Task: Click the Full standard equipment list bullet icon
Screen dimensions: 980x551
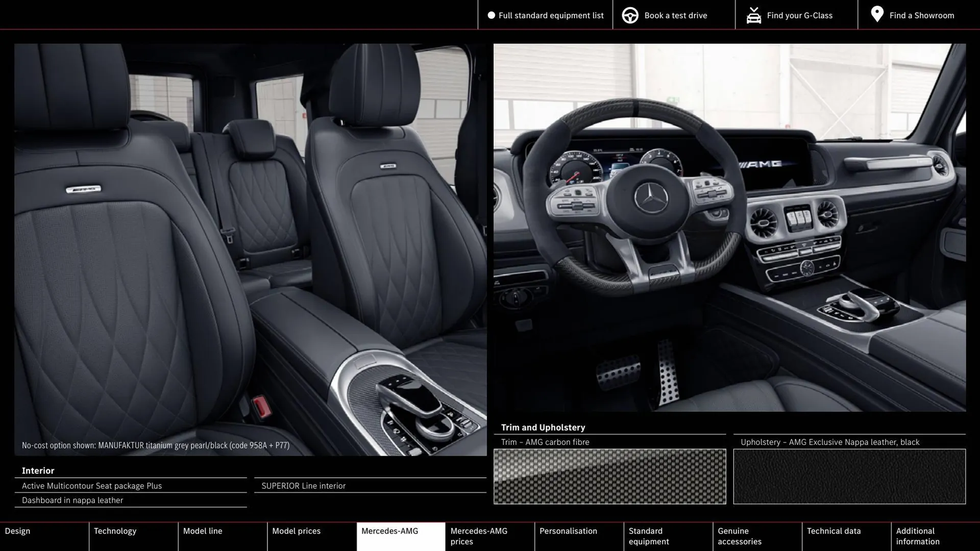Action: [x=491, y=15]
